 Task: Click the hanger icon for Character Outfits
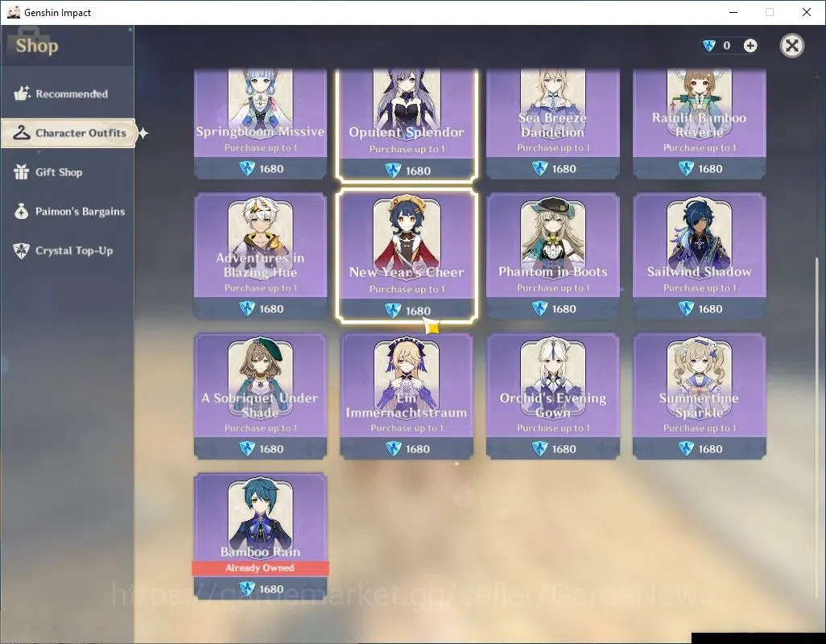click(22, 133)
